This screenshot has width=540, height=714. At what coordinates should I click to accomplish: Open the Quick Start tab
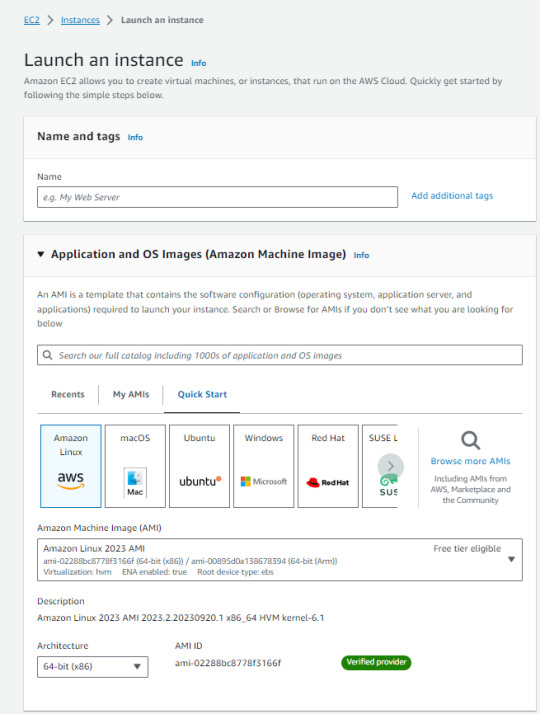(202, 394)
